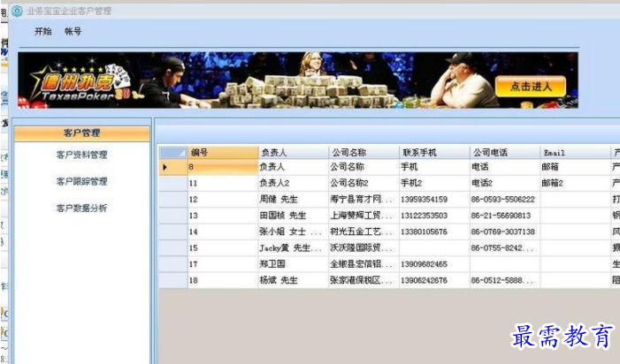
Task: Sort by the 编号 column header
Action: pyautogui.click(x=223, y=152)
